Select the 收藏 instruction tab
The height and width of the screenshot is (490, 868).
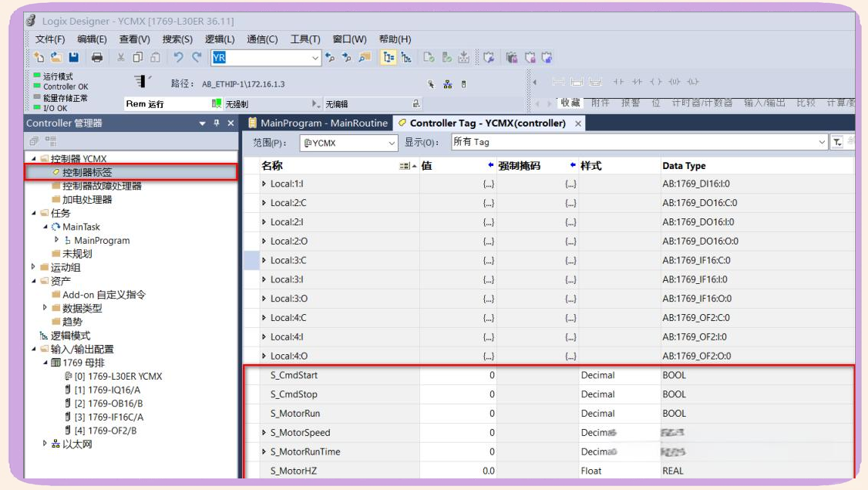coord(570,103)
